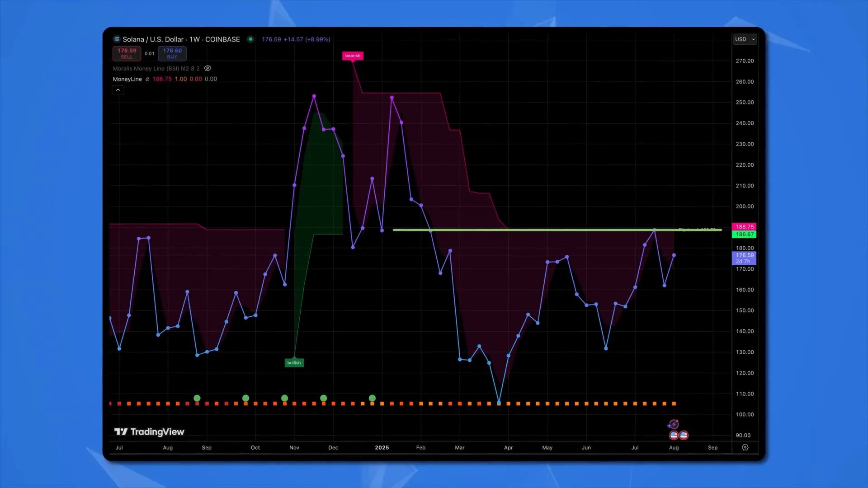Click the BUY button showing 176.60
The image size is (868, 488).
tap(172, 53)
